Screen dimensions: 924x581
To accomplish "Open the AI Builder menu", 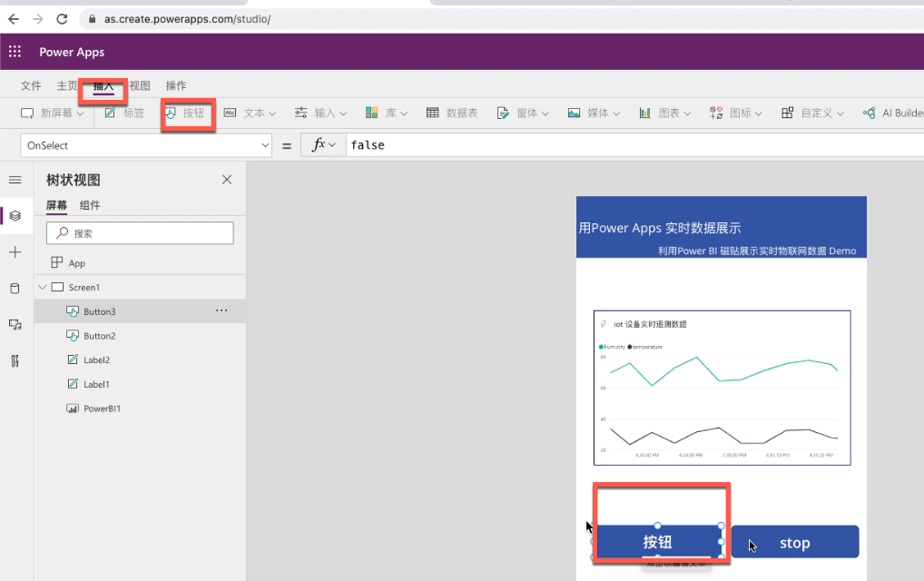I will pyautogui.click(x=893, y=113).
